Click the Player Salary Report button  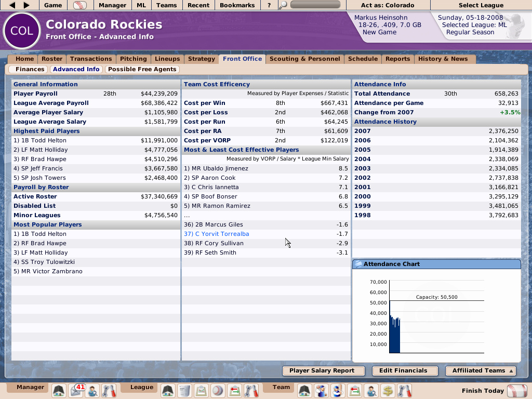[323, 371]
